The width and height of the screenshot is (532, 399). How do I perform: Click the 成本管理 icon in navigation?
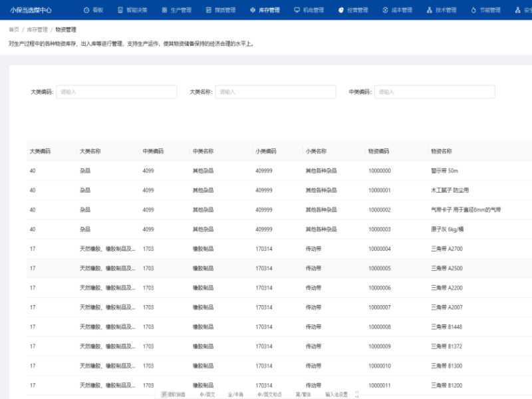pyautogui.click(x=385, y=10)
